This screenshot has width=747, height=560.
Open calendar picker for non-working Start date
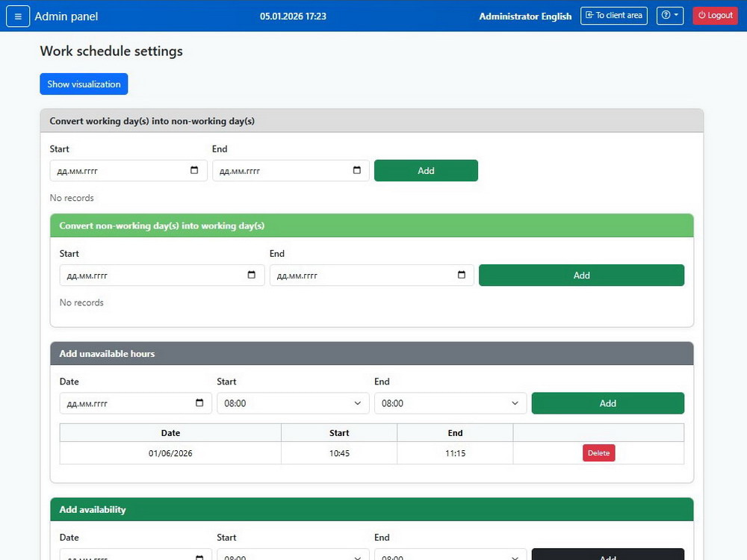tap(194, 170)
